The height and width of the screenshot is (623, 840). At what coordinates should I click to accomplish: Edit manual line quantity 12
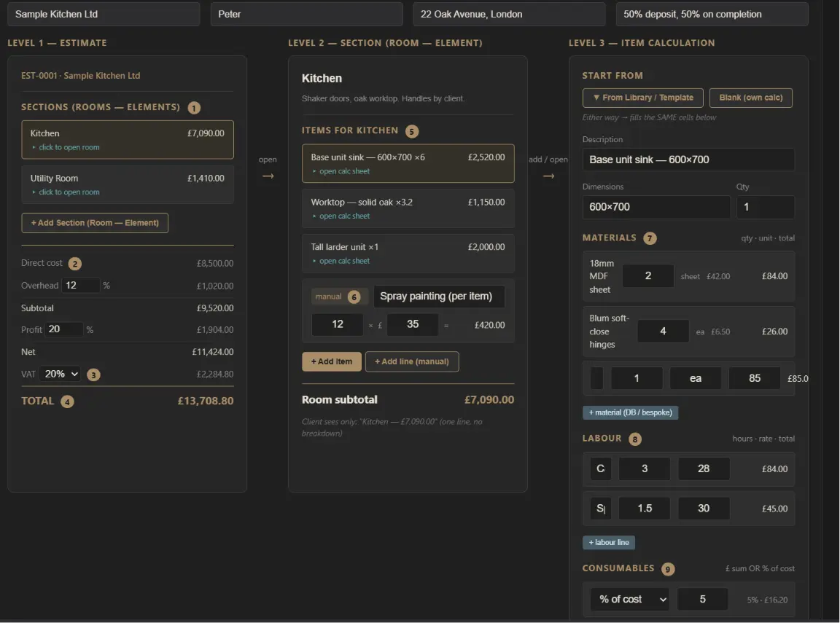[x=338, y=324]
